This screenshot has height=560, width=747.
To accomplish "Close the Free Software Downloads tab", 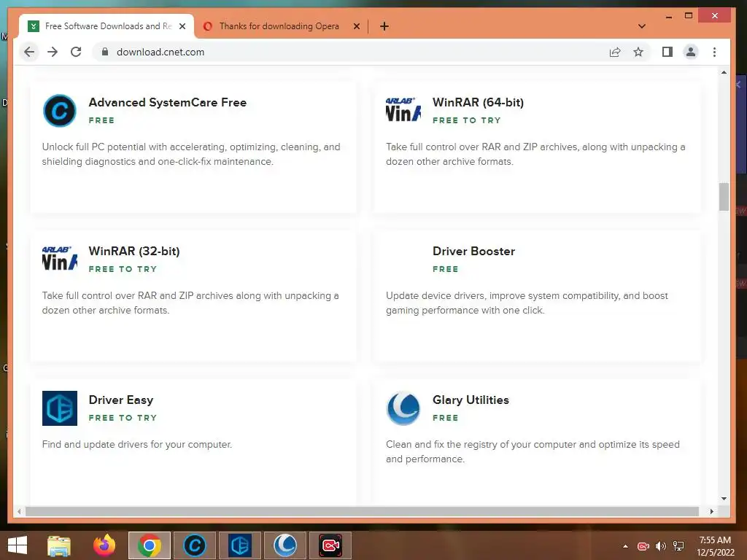I will pos(182,26).
